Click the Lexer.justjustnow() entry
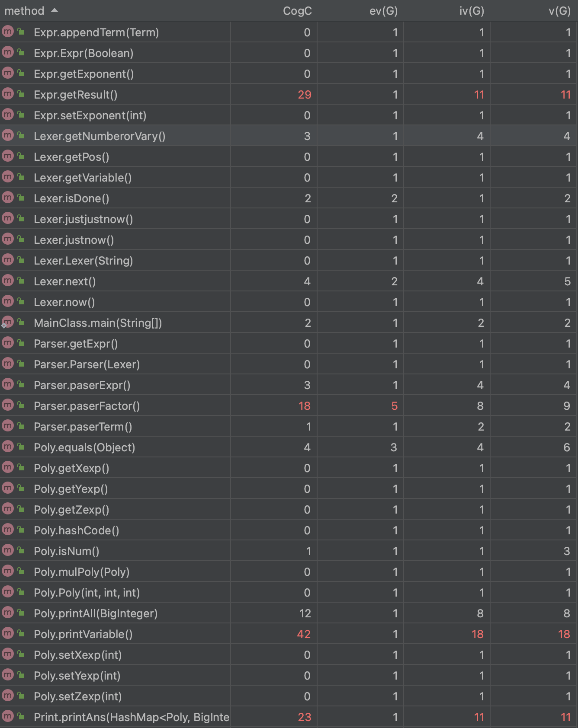The image size is (578, 728). pos(83,219)
